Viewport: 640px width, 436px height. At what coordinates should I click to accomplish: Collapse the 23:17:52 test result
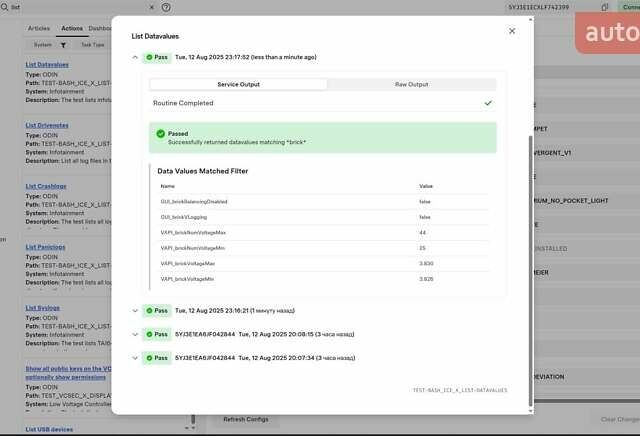point(135,58)
